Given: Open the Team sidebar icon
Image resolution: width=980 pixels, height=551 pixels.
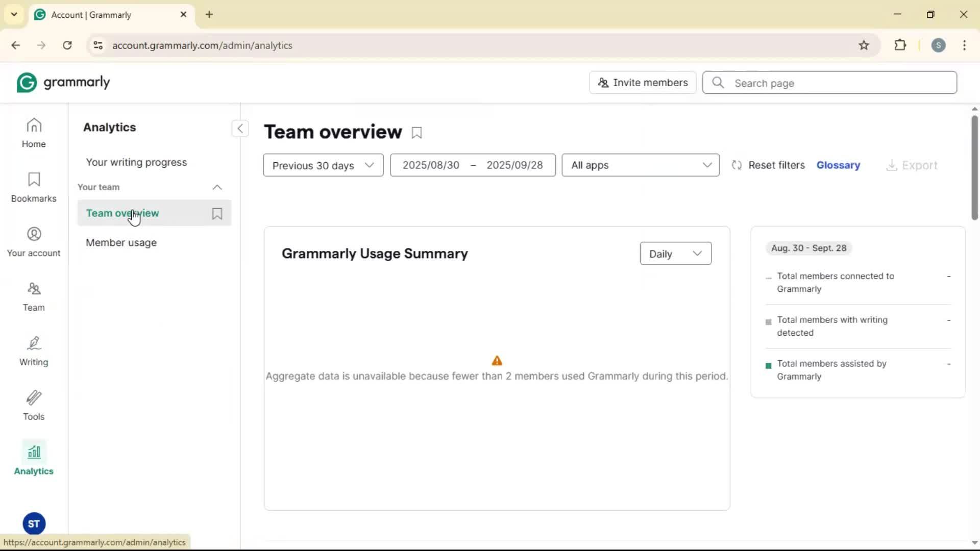Looking at the screenshot, I should [34, 296].
